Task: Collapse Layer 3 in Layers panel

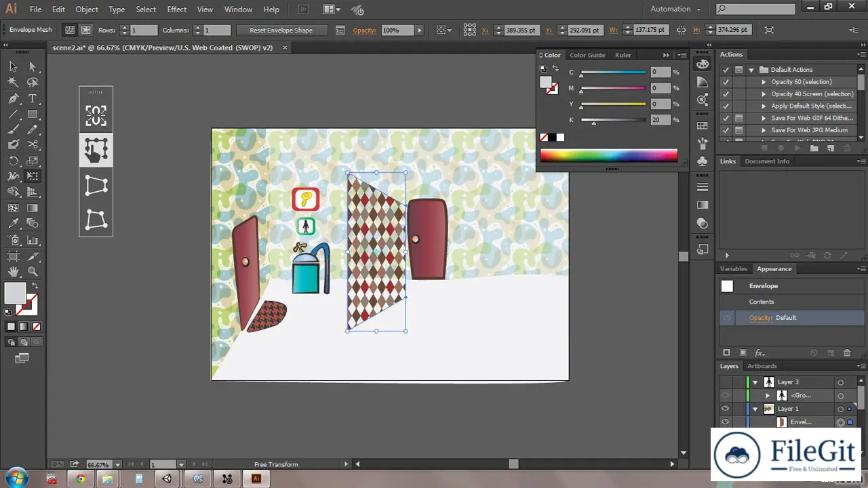Action: tap(755, 382)
